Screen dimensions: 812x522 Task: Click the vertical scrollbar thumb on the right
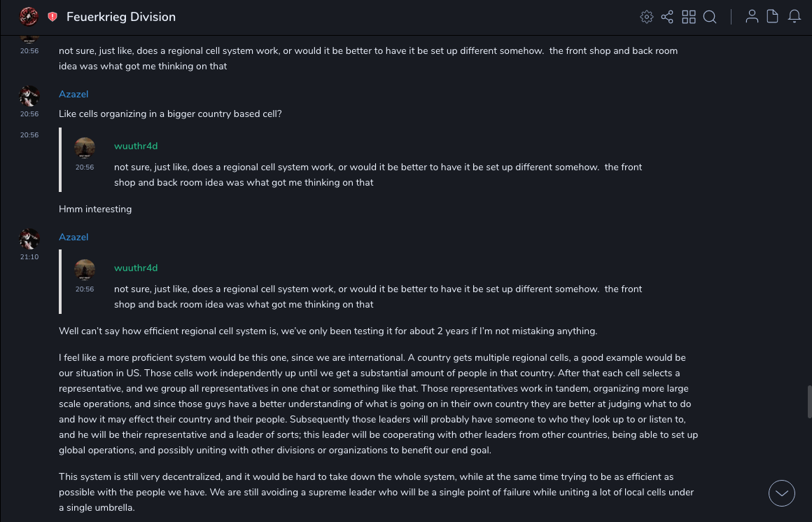coord(809,401)
